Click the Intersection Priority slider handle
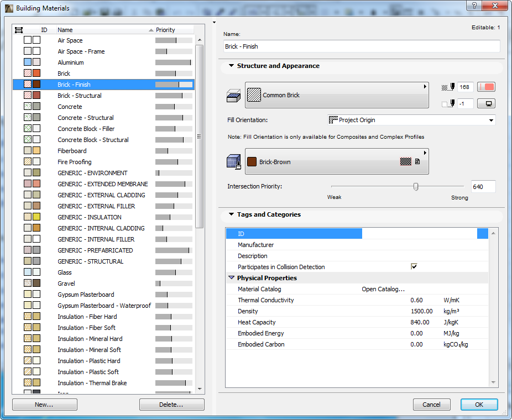The image size is (512, 420). coord(416,186)
